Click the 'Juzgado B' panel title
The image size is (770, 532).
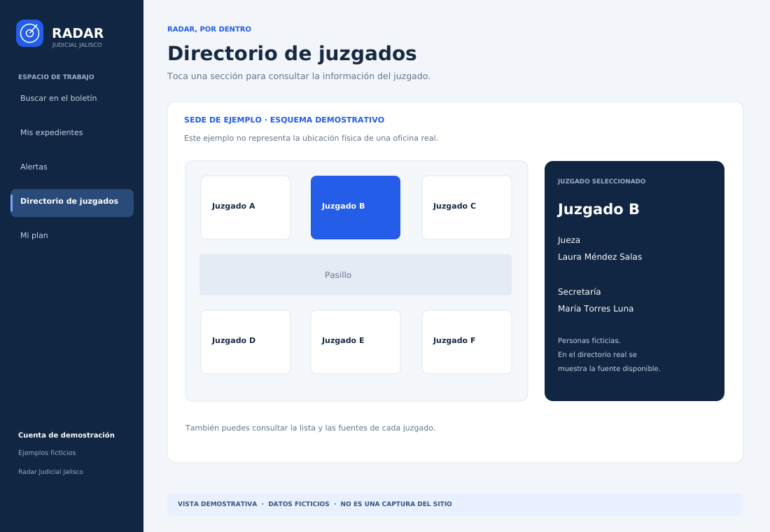(x=598, y=209)
